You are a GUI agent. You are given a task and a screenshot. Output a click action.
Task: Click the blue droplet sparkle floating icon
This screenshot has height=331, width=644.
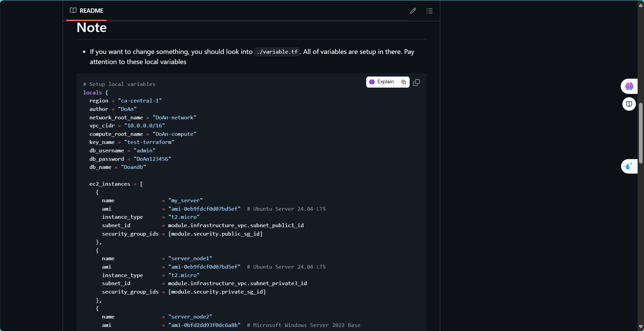pyautogui.click(x=629, y=166)
